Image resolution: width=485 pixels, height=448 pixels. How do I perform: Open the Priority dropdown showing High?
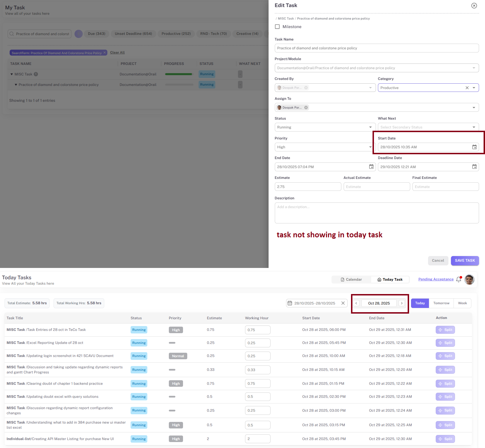(325, 147)
